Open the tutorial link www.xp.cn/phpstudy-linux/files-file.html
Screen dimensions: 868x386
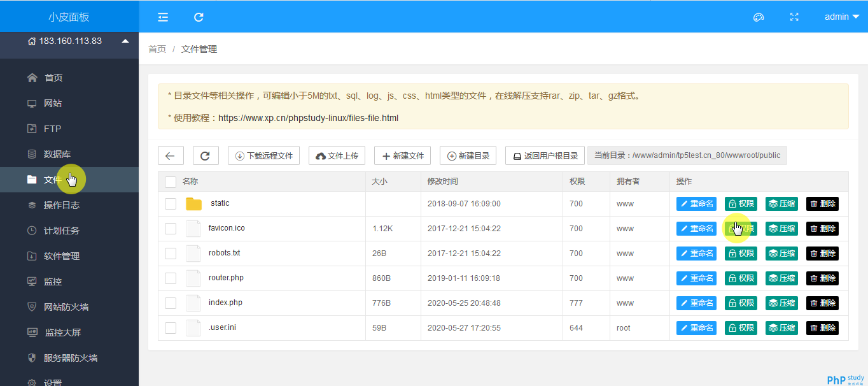tap(308, 118)
